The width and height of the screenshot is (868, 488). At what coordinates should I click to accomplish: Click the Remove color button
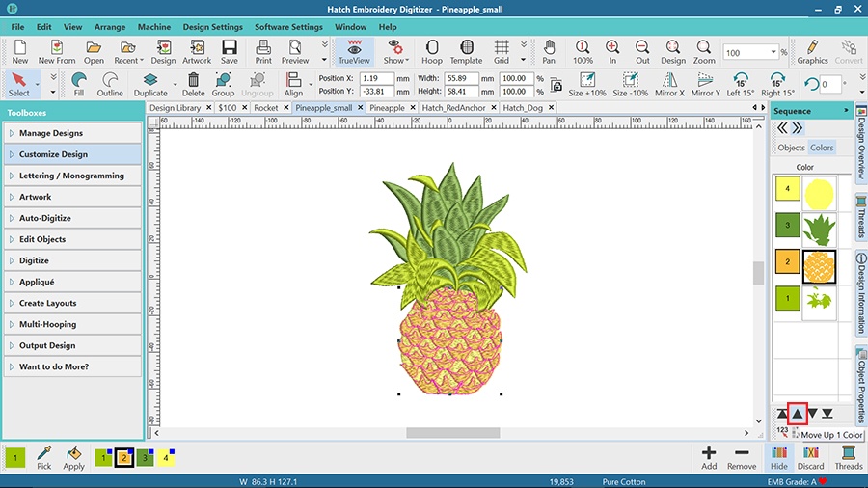pos(741,457)
